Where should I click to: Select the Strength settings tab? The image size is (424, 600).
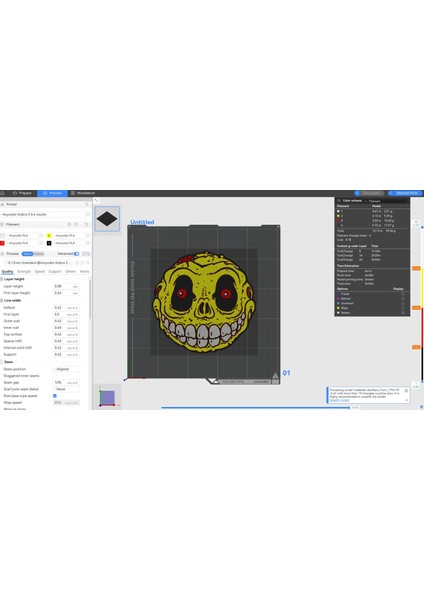[x=24, y=271]
